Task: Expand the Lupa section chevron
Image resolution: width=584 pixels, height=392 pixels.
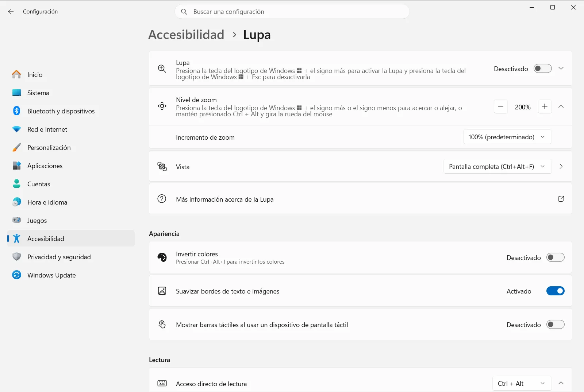Action: tap(561, 69)
